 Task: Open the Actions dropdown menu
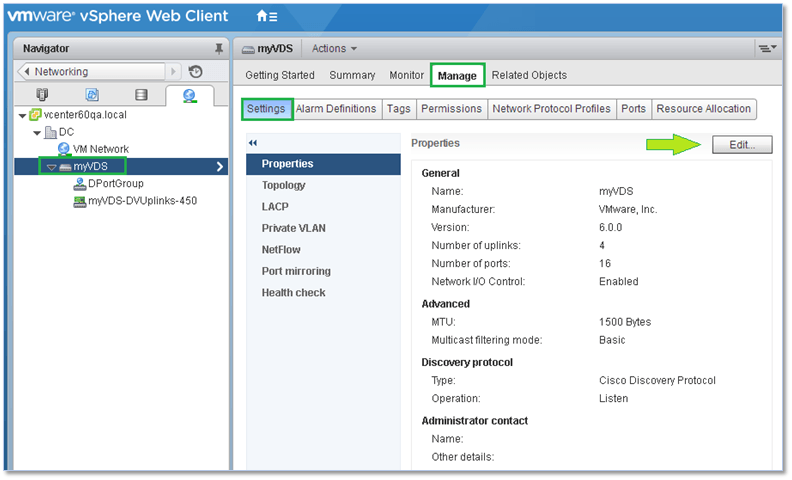(x=334, y=49)
